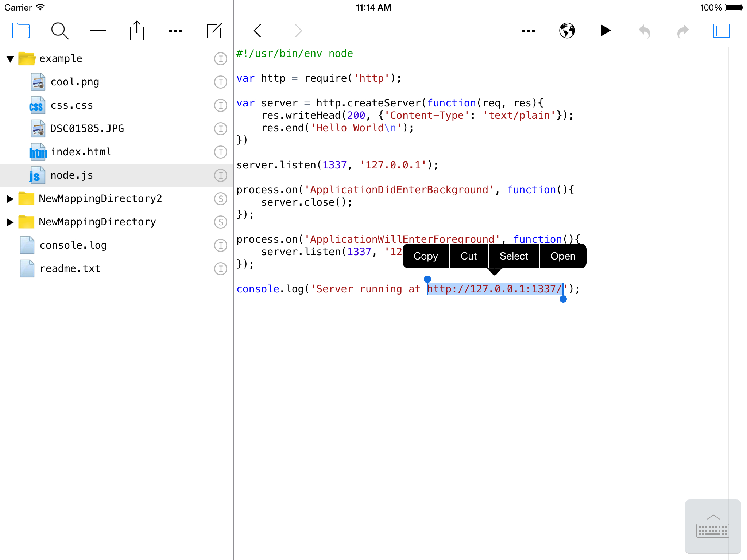Click the redo arrow icon
Image resolution: width=747 pixels, height=560 pixels.
click(x=683, y=31)
